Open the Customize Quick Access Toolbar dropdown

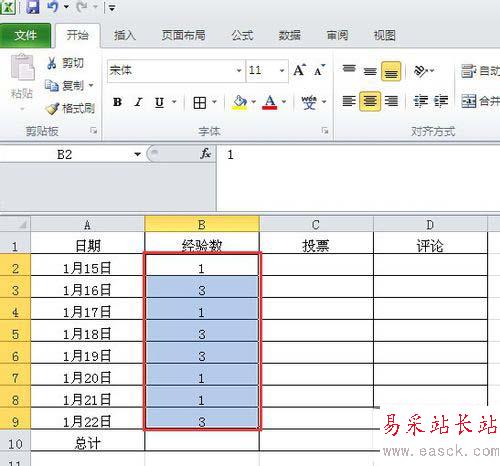pyautogui.click(x=112, y=8)
